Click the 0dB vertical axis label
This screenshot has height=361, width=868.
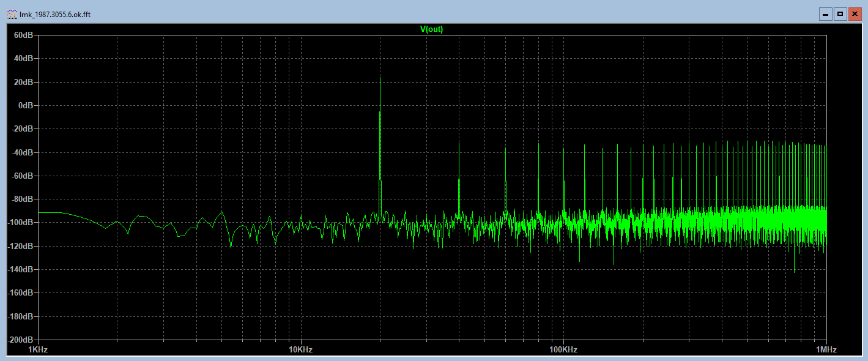[x=26, y=105]
